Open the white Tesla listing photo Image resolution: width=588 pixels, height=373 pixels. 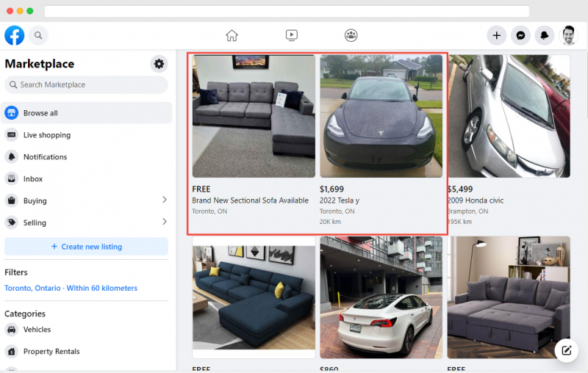point(381,297)
